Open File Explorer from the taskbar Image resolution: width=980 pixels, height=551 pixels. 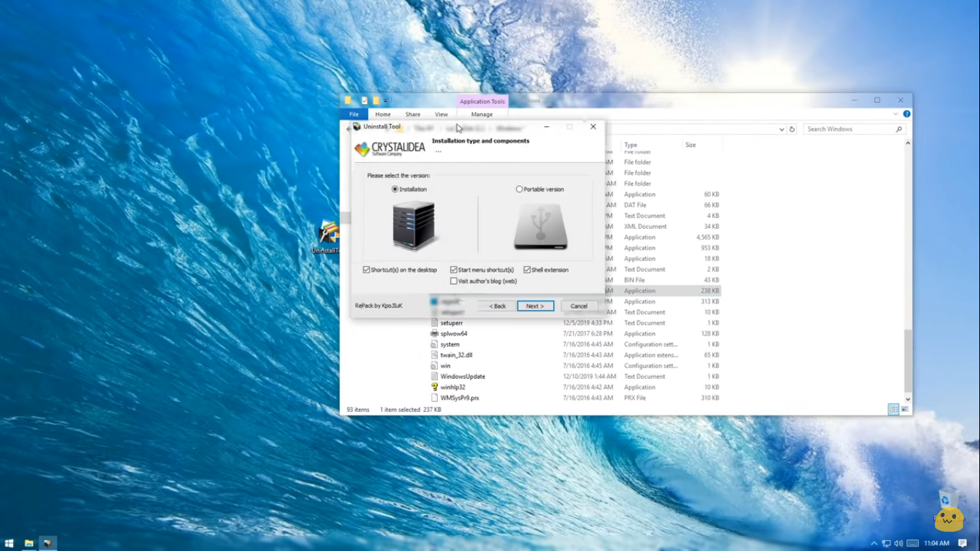(x=29, y=544)
